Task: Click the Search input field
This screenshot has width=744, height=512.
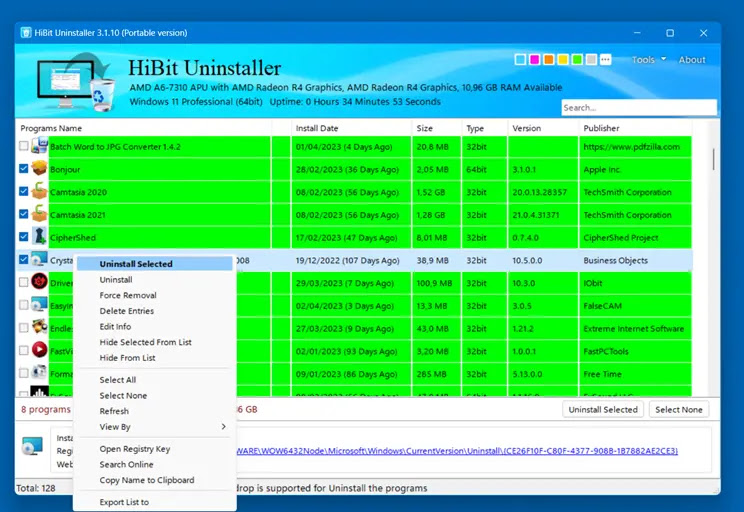Action: pos(639,108)
